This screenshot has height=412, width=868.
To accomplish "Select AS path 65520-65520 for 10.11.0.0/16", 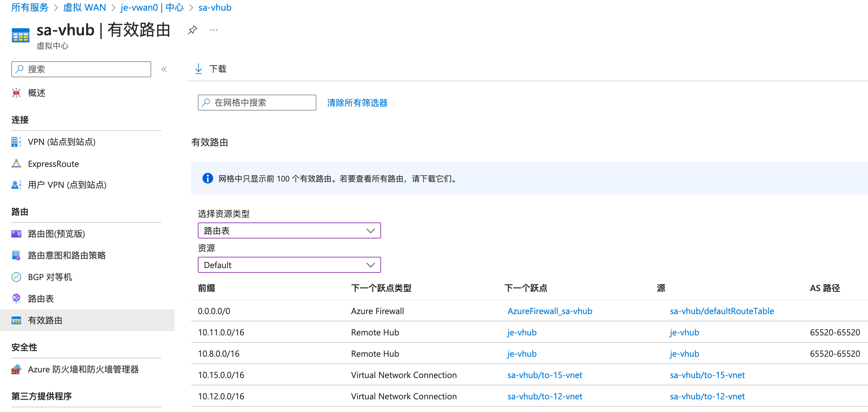I will pos(835,332).
